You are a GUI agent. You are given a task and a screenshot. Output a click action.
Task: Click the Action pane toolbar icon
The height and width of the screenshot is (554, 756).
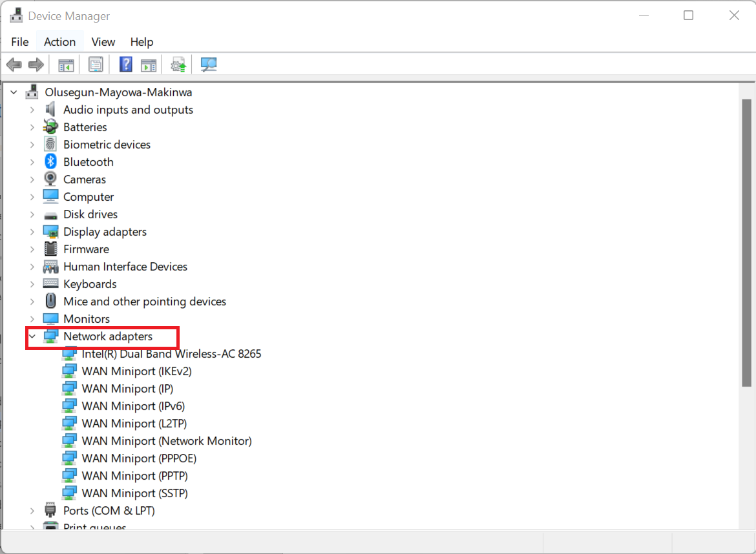[x=149, y=65]
